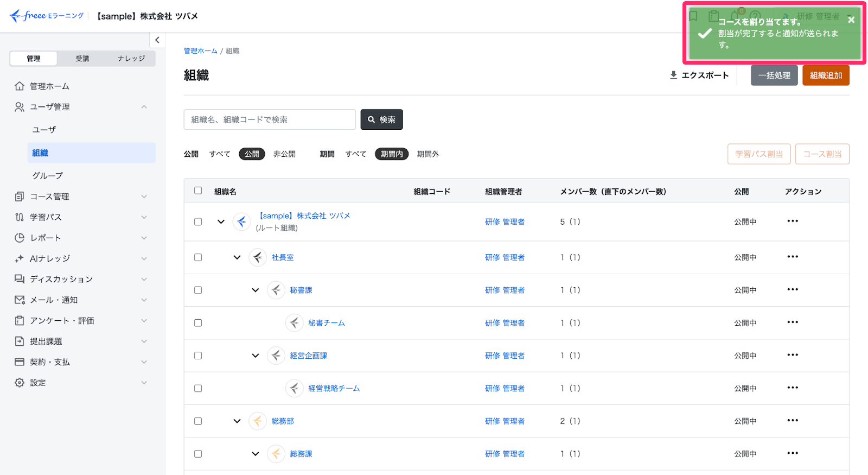This screenshot has height=475, width=868.
Task: Click the レポート pie chart icon
Action: pyautogui.click(x=20, y=238)
